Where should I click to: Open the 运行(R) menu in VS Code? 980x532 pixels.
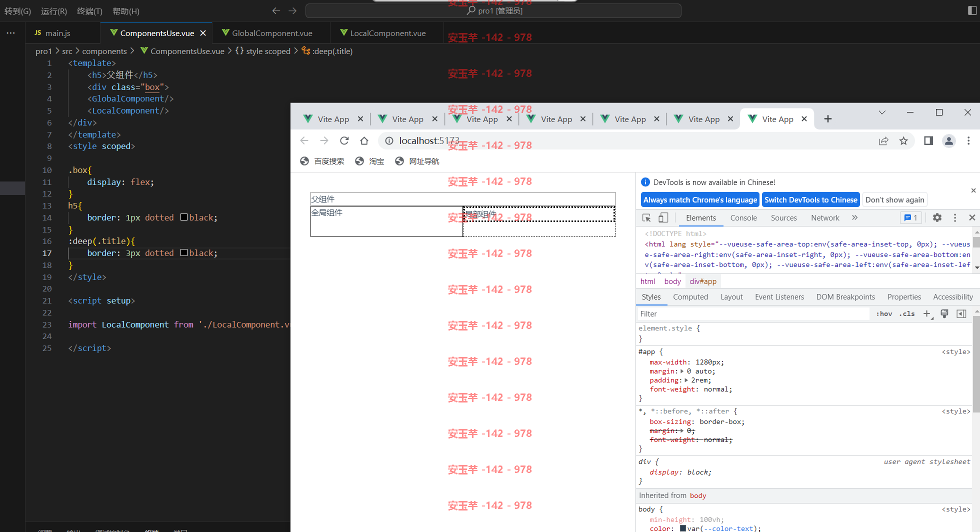(54, 11)
